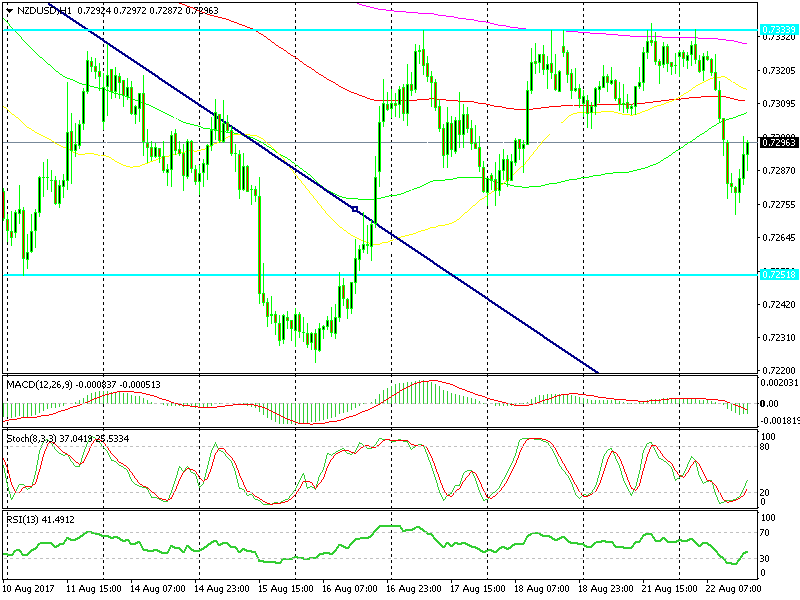Click the 22 Aug 07:00 time label

tap(734, 589)
